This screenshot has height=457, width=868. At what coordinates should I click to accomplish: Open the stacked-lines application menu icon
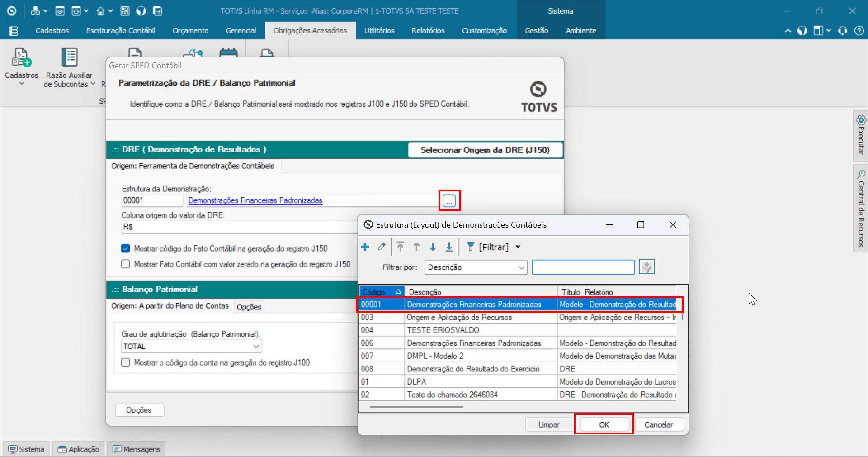click(x=14, y=31)
